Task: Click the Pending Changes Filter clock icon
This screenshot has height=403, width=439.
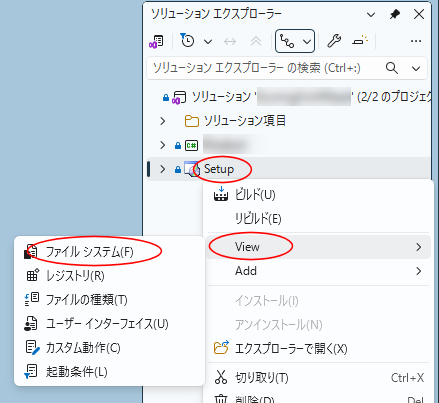Action: coord(187,41)
